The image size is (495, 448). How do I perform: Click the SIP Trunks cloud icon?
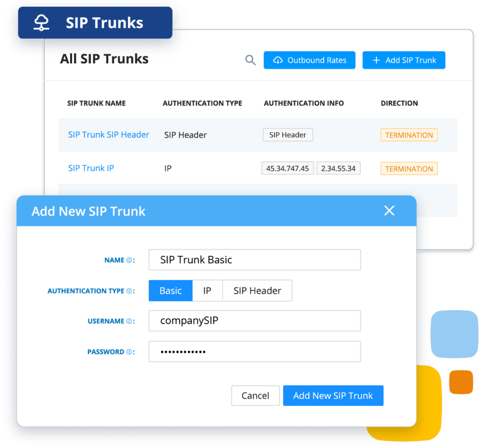pos(42,23)
